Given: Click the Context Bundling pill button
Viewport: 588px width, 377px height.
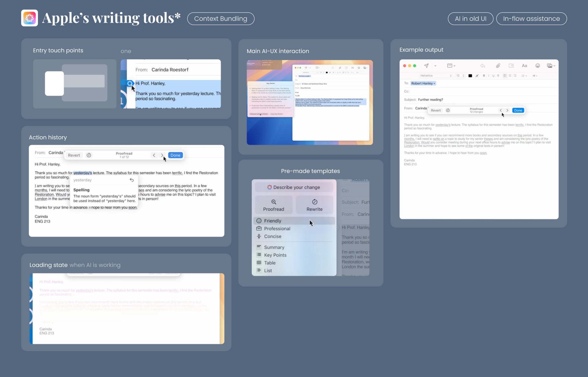Looking at the screenshot, I should tap(221, 19).
